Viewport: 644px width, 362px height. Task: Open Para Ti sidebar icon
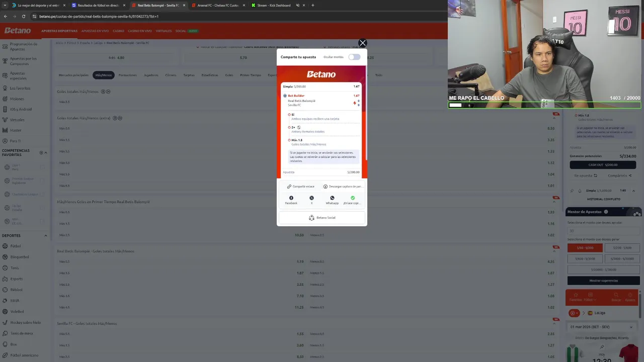coord(5,141)
